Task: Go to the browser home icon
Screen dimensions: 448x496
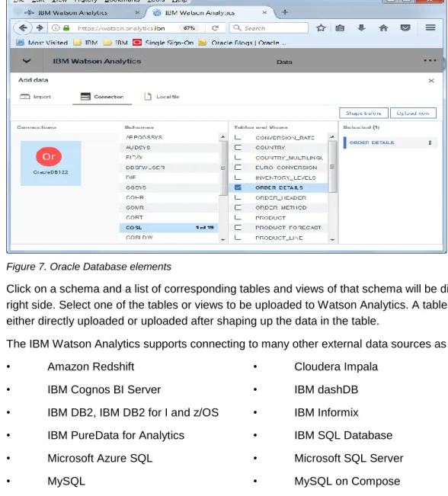Action: coord(383,28)
